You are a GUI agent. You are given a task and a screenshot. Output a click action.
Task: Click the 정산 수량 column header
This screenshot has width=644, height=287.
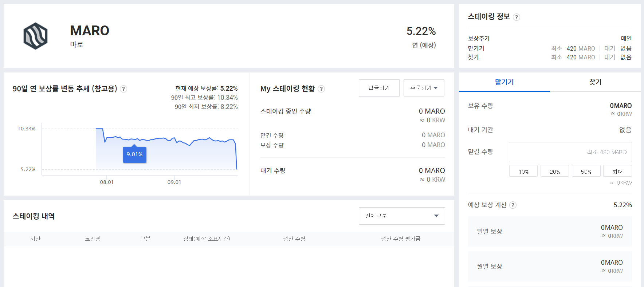pos(294,239)
